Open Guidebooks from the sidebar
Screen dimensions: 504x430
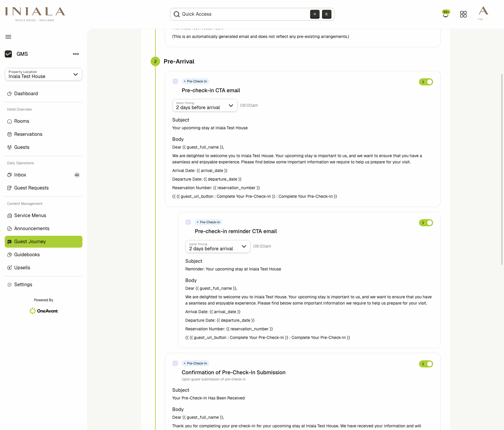click(x=27, y=255)
